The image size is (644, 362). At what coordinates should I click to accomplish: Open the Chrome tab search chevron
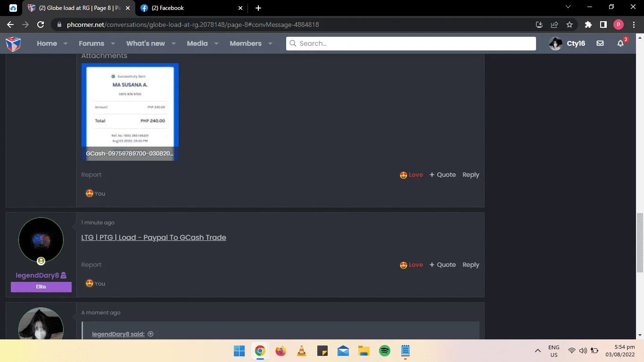(x=568, y=7)
